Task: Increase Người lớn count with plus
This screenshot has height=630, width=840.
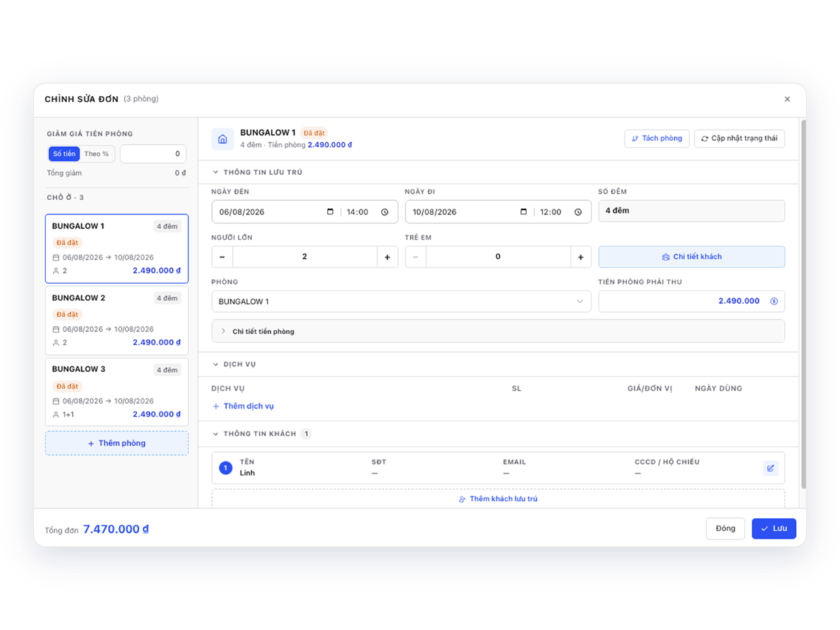Action: 387,257
